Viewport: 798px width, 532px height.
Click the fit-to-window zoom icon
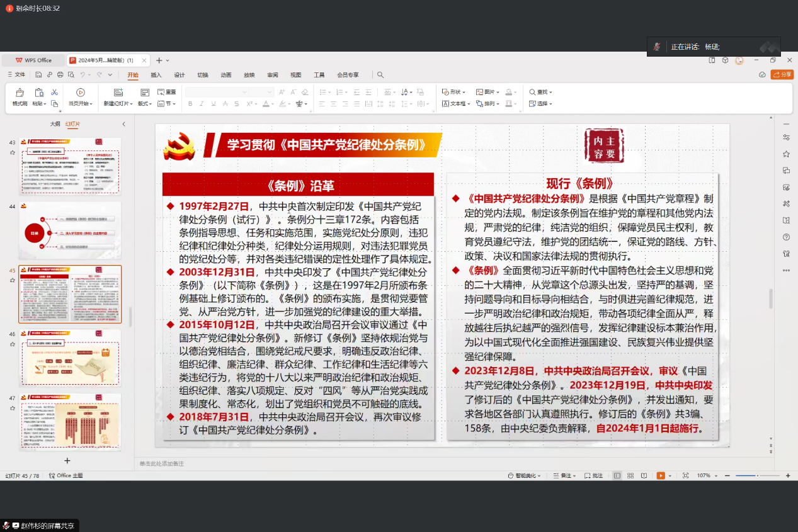[685, 475]
